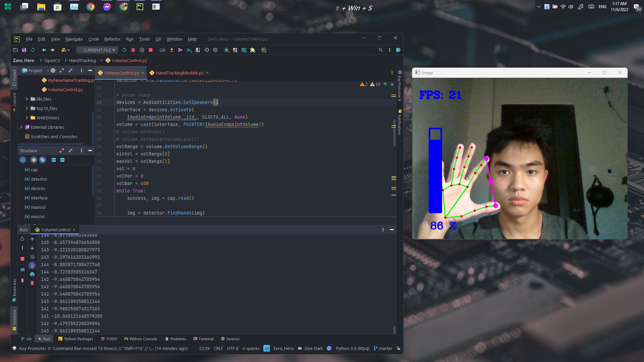
Task: Collapse all in the Project panel
Action: 70,70
